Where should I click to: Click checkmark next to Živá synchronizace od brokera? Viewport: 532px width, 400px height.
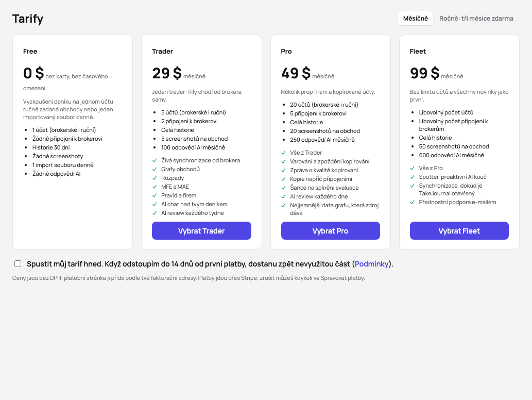coord(155,161)
